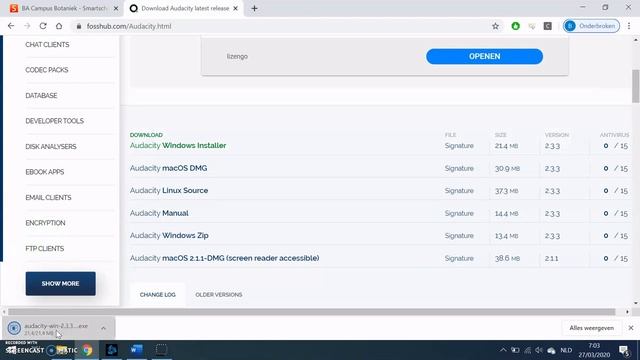Open Signature for Audacity Manual
640x360 pixels.
tap(459, 213)
